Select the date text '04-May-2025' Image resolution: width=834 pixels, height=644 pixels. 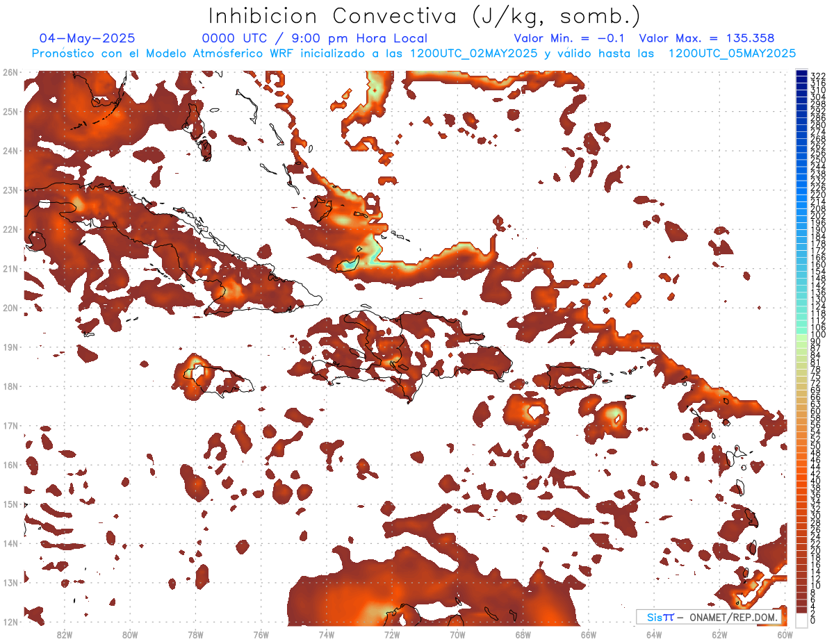click(x=87, y=38)
